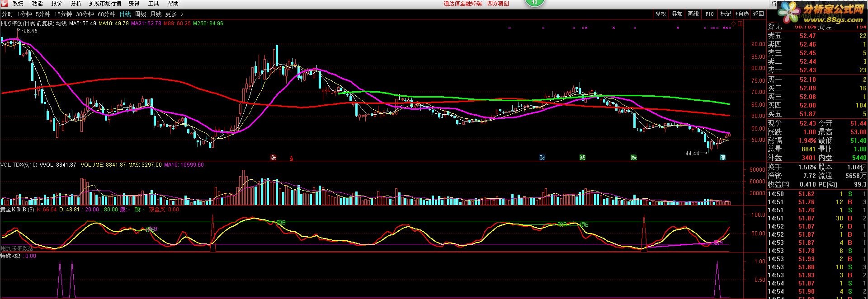
Task: Click the 四方精创(日线.前复权) chart title
Action: click(x=27, y=23)
